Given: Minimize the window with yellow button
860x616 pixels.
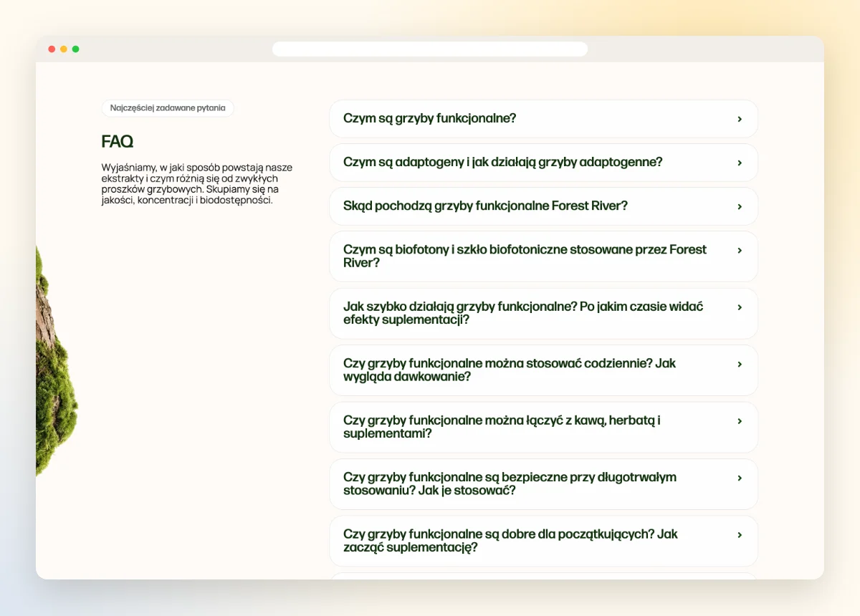Looking at the screenshot, I should [64, 49].
